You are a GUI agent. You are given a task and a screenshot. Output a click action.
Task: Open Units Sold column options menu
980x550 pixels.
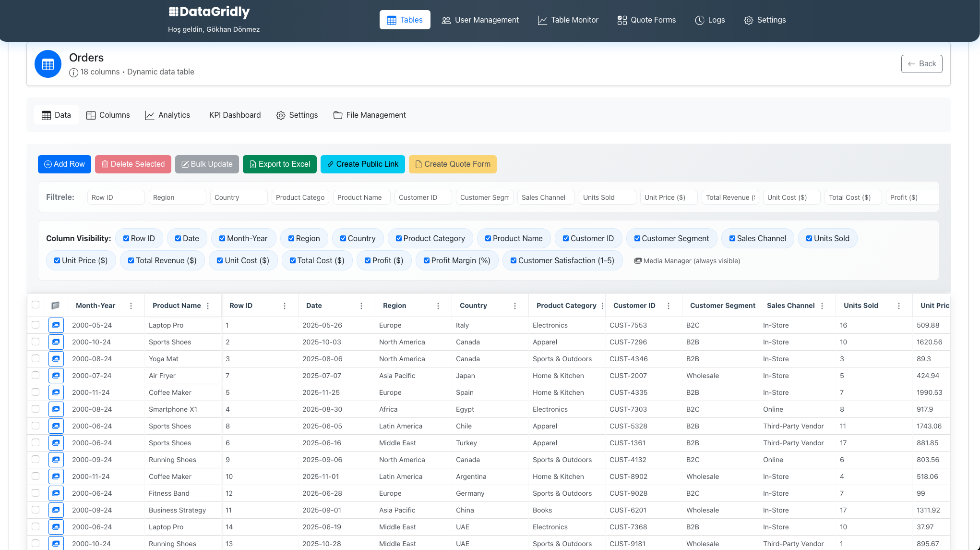(x=899, y=306)
